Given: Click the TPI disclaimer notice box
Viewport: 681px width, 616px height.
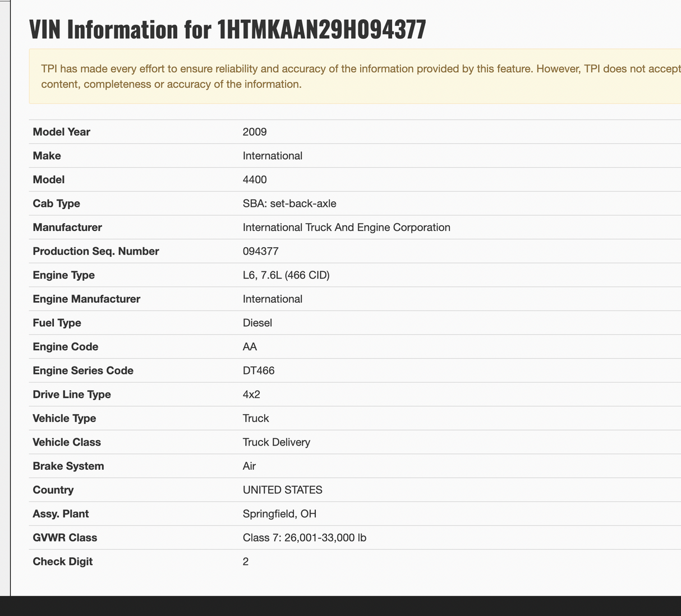Looking at the screenshot, I should tap(355, 76).
